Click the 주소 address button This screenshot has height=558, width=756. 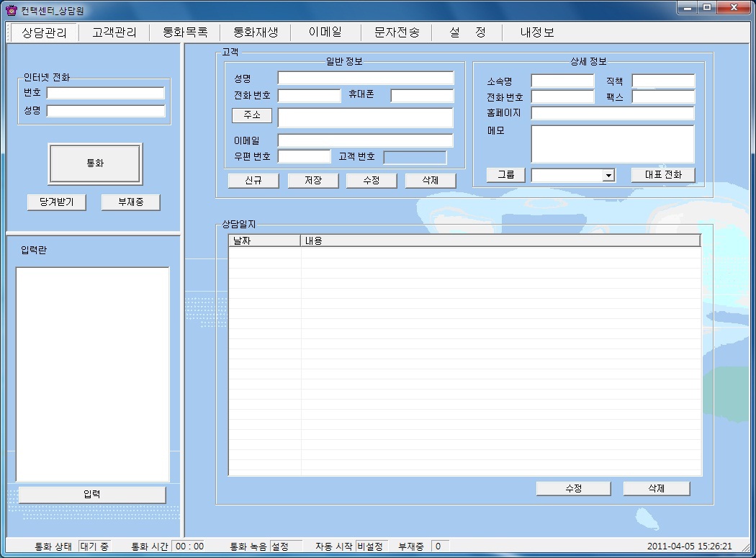coord(252,115)
